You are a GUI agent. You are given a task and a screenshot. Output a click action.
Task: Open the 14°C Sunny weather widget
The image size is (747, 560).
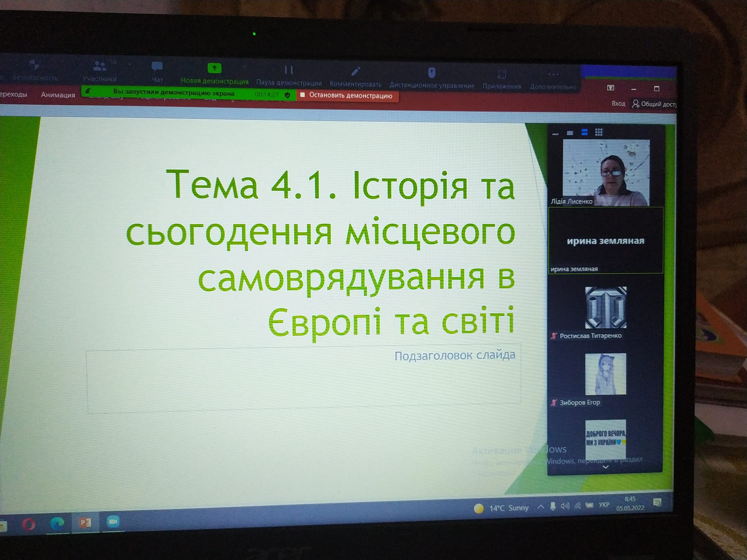coord(501,508)
